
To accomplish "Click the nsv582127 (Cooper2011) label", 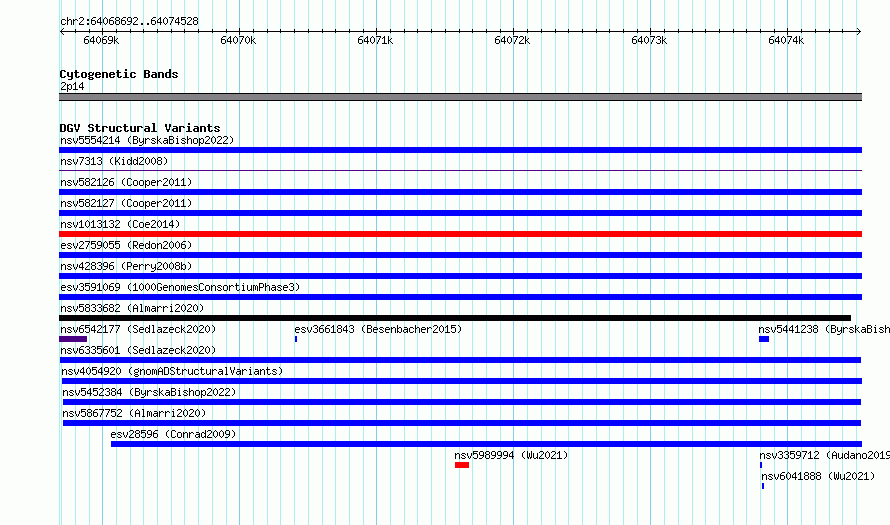I will [x=126, y=203].
